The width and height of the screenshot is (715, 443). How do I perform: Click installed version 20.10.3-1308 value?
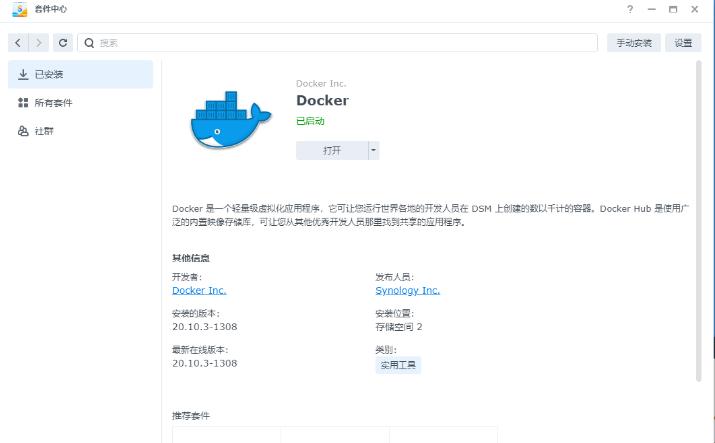tap(205, 327)
